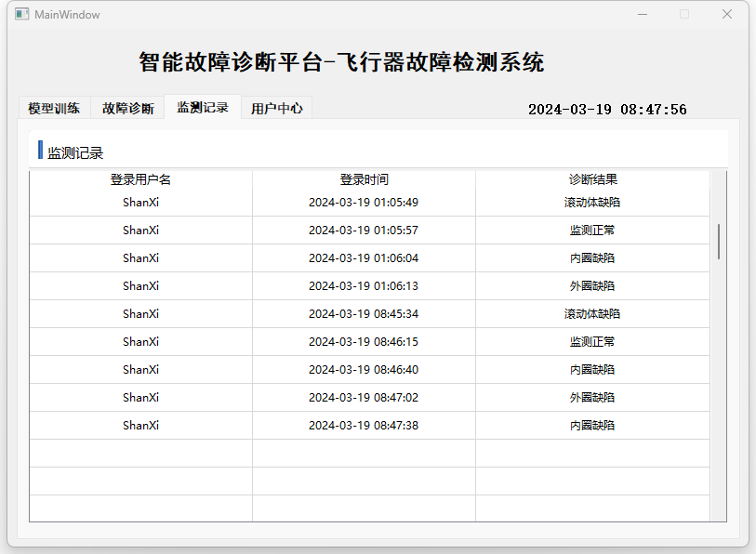Click the 诊断结果 column header
Screen dimensions: 756x554
click(592, 179)
